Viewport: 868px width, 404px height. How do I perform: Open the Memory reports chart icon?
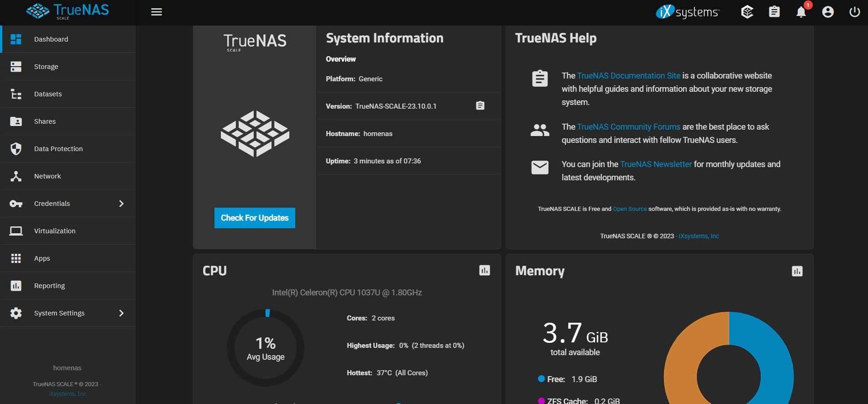click(x=797, y=272)
